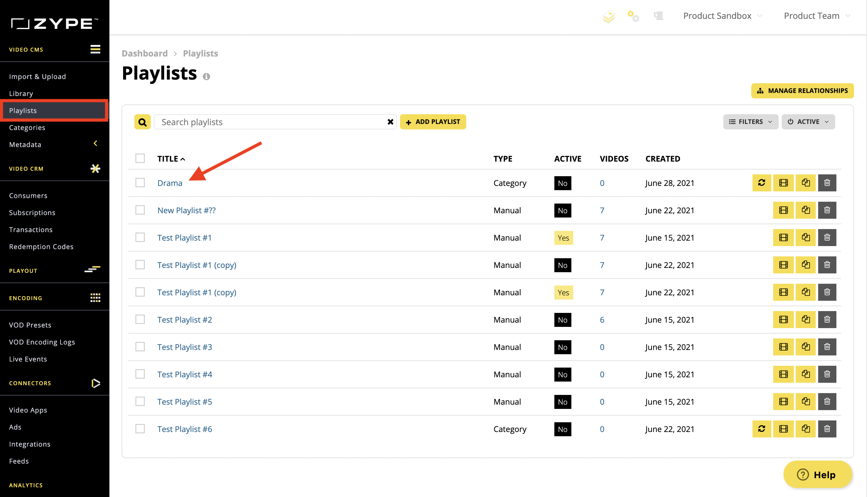
Task: Open the Help widget
Action: coord(818,475)
